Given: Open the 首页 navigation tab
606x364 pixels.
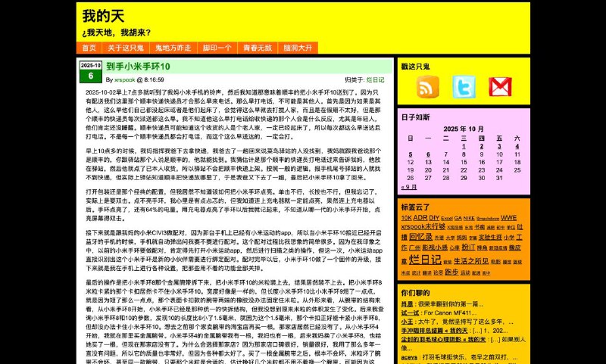Looking at the screenshot, I should coord(89,48).
